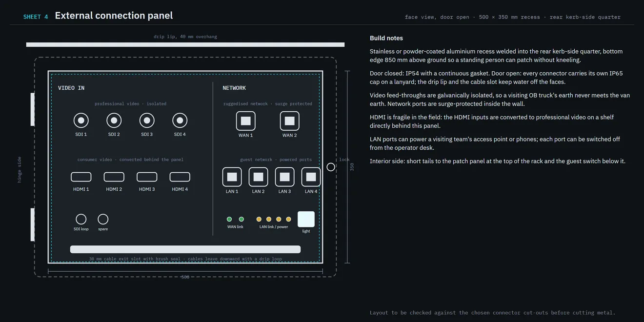Click the 'Stainless or powder-coated aluminium' paragraph
Image resolution: width=644 pixels, height=322 pixels.
point(496,56)
